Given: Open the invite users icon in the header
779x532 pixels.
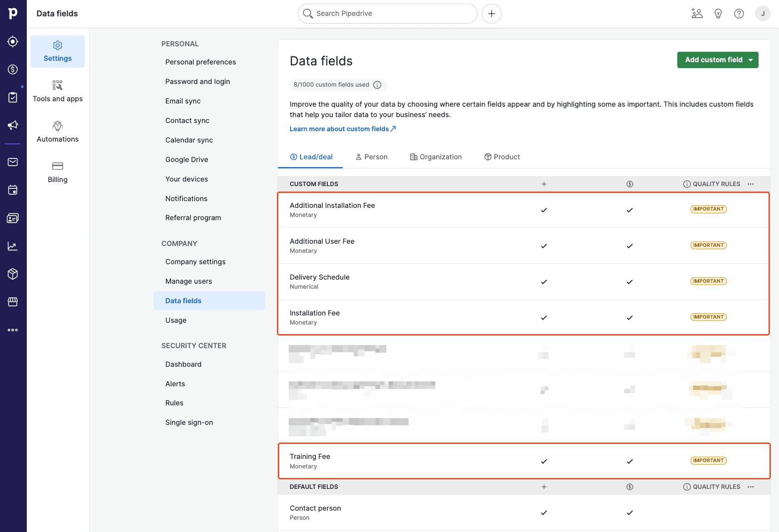Looking at the screenshot, I should pyautogui.click(x=697, y=13).
